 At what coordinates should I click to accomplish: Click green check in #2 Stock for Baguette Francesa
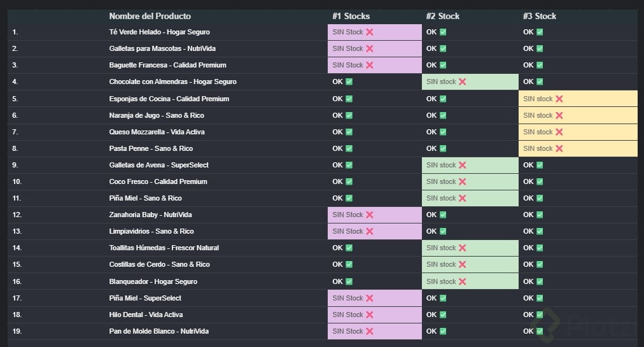coord(443,65)
